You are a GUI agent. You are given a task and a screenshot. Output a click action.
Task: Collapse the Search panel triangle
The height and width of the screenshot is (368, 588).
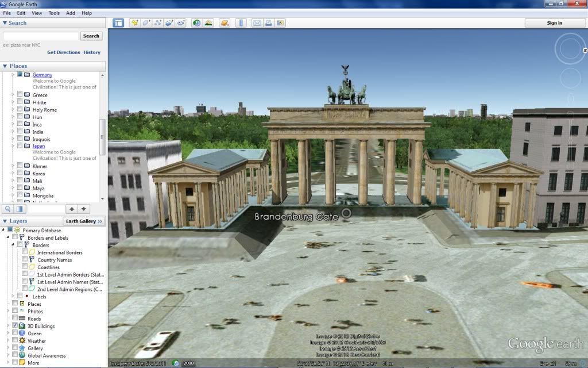(5, 23)
